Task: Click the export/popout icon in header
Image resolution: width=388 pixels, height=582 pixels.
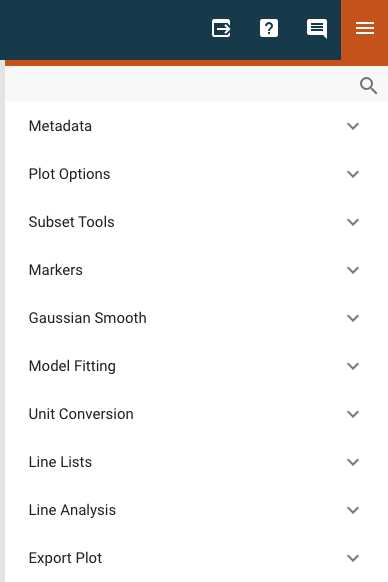Action: click(x=221, y=28)
